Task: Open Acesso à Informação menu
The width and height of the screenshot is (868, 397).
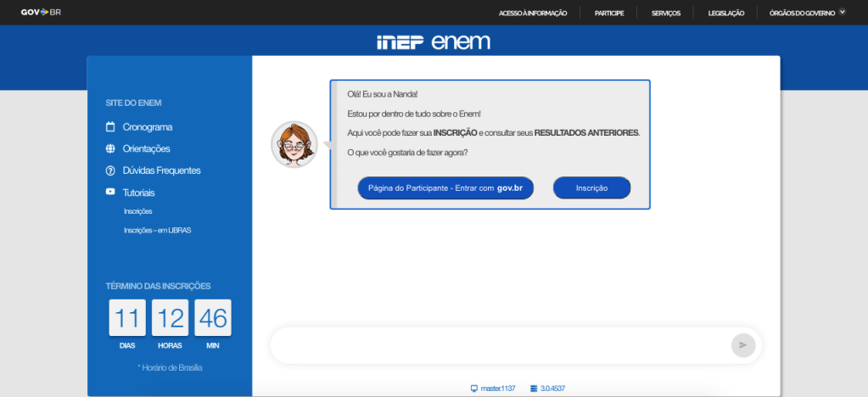Action: pos(533,14)
